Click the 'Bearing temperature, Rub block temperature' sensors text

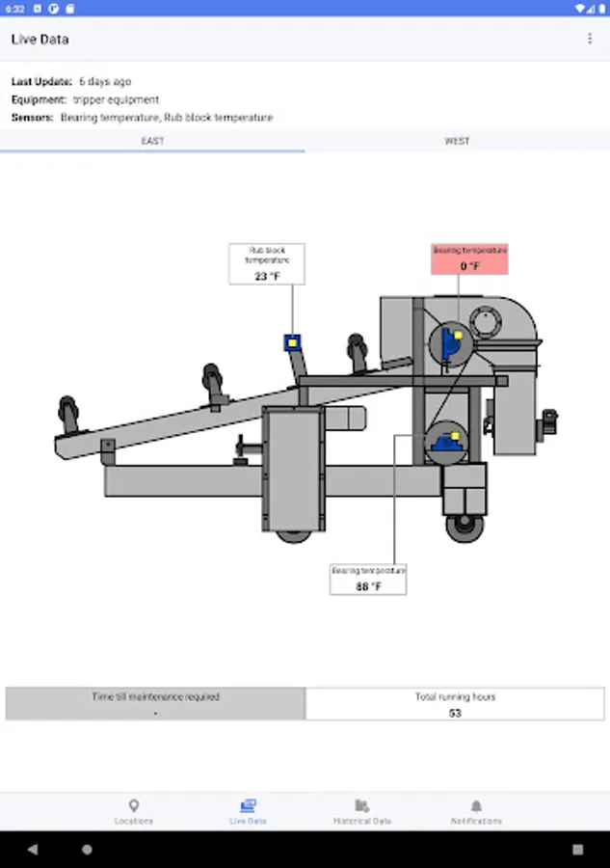(167, 118)
